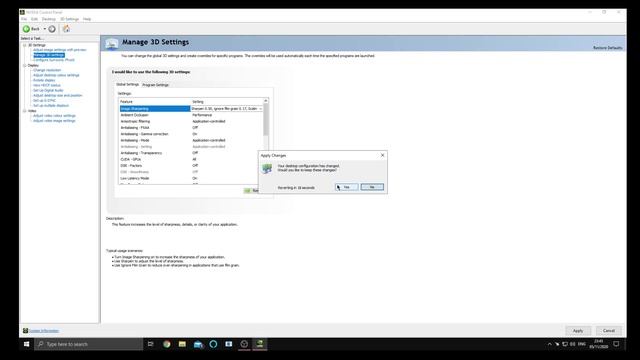Open the notification center icon
Image resolution: width=640 pixels, height=360 pixels.
(x=616, y=344)
